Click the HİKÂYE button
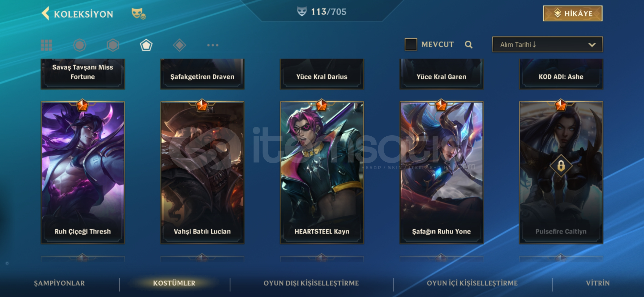Screen dimensions: 644x297 coord(573,13)
